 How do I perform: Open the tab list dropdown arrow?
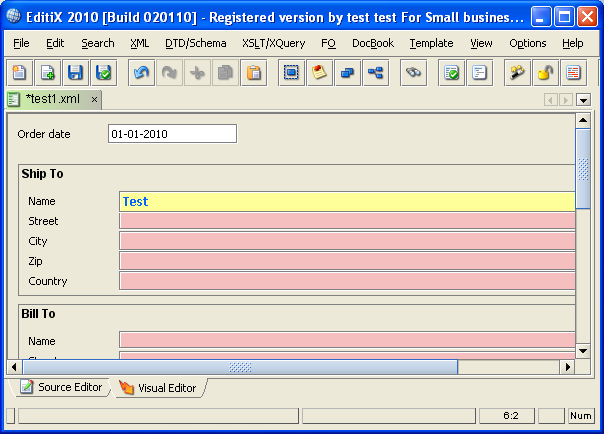[583, 100]
